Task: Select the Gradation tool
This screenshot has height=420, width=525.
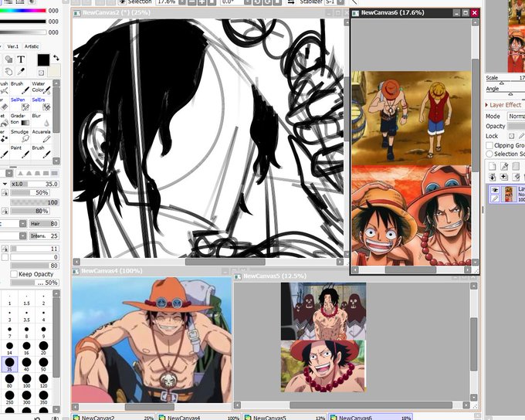Action: point(20,120)
